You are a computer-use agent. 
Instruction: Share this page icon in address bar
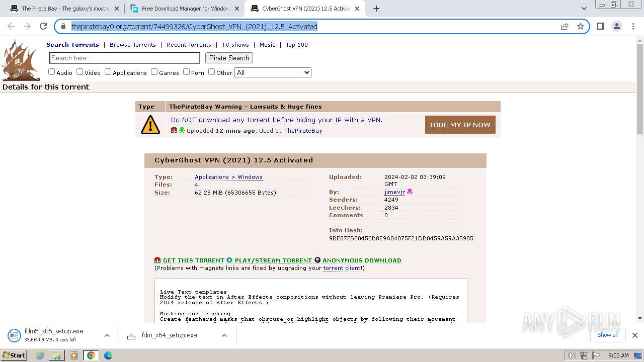pyautogui.click(x=565, y=26)
